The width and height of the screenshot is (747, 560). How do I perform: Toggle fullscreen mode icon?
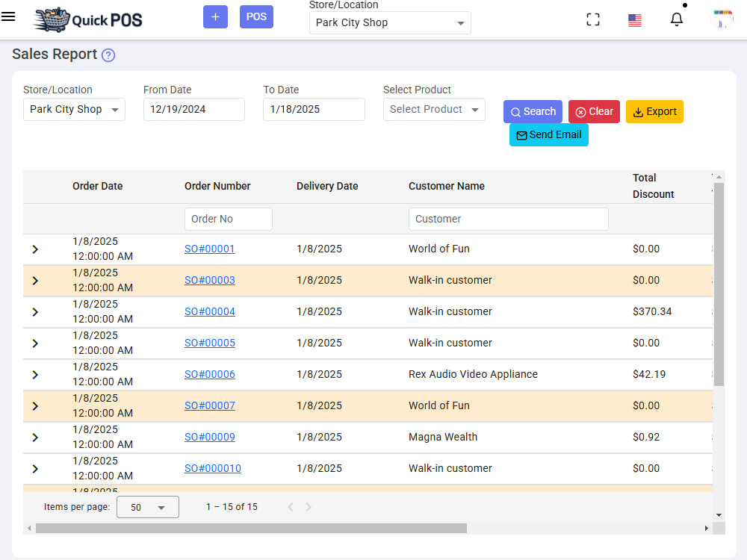pos(592,19)
